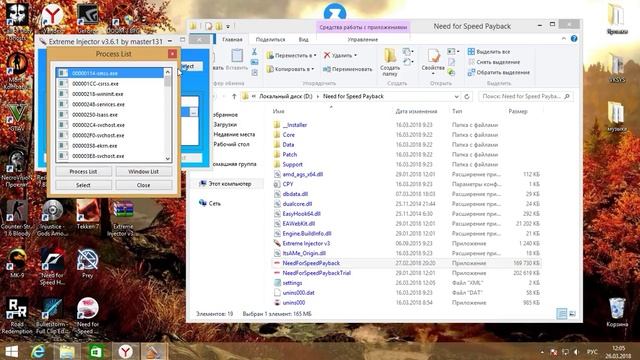Viewport: 640px width, 360px height.
Task: Click process list scrollbar up arrow
Action: pos(167,72)
